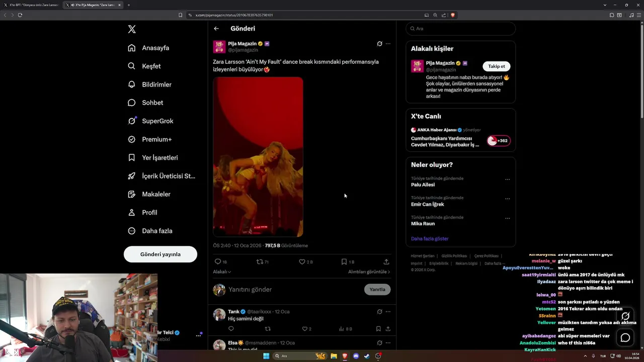Image resolution: width=644 pixels, height=362 pixels.
Task: Open Yer İşaretleri bookmarks
Action: [153, 157]
